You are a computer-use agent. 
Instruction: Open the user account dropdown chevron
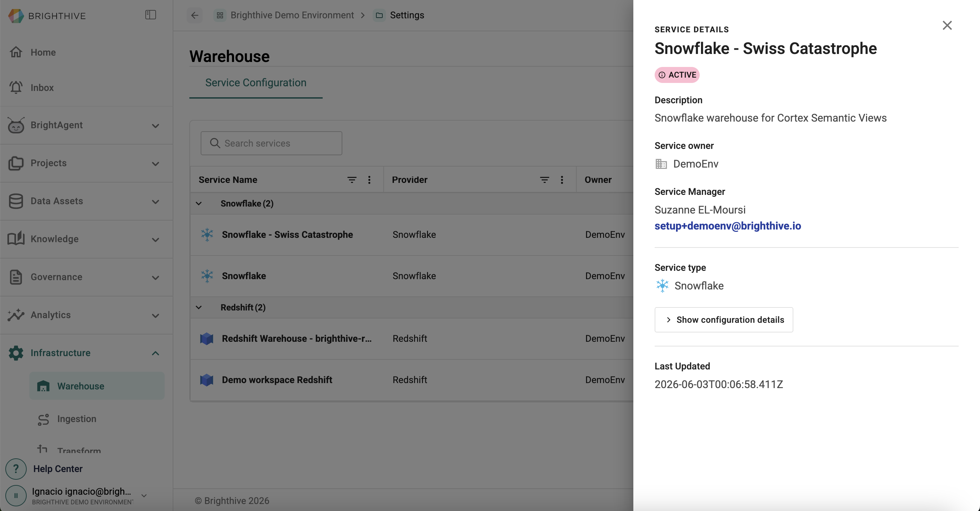point(144,495)
